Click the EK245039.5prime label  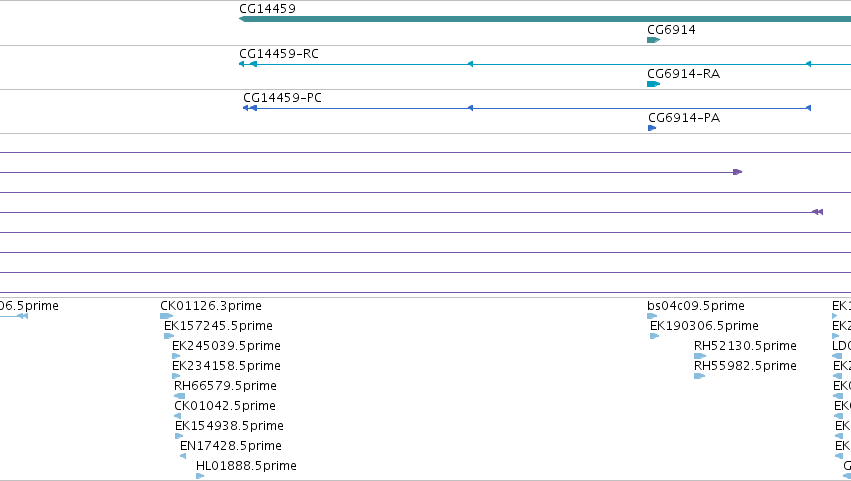226,346
